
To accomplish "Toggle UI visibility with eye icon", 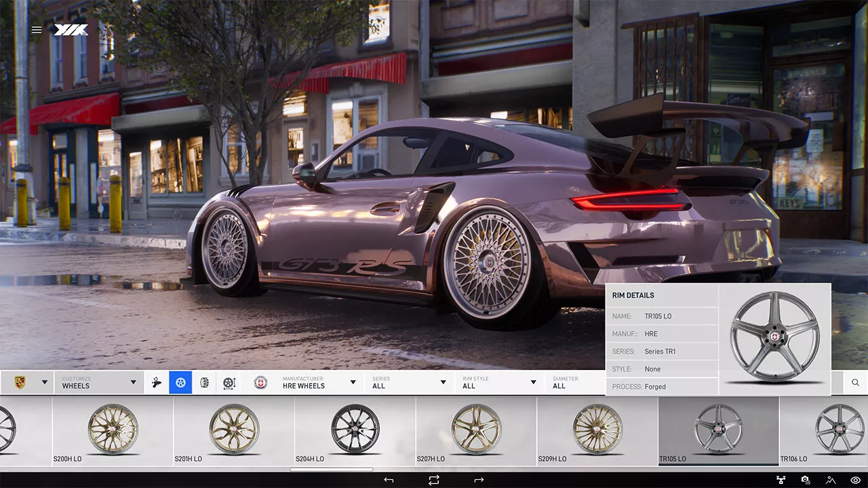I will 855,480.
